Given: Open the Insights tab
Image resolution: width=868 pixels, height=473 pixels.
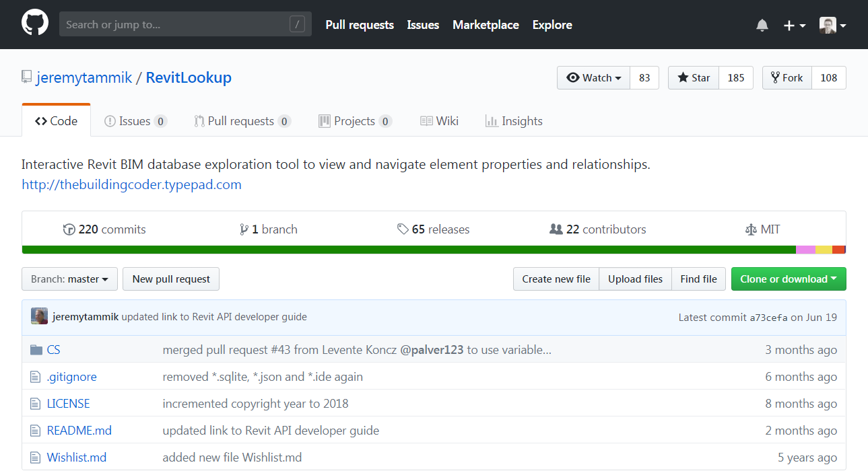Looking at the screenshot, I should pyautogui.click(x=514, y=121).
